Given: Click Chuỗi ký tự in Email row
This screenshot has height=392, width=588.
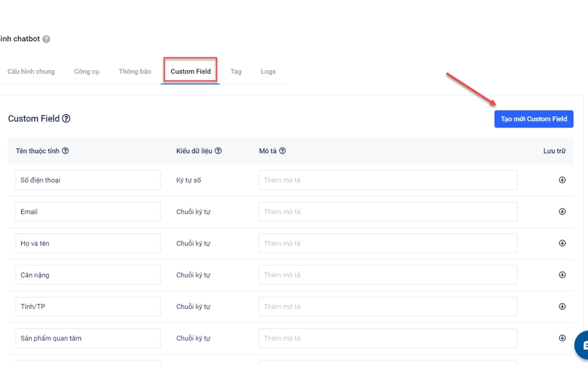Looking at the screenshot, I should click(193, 212).
